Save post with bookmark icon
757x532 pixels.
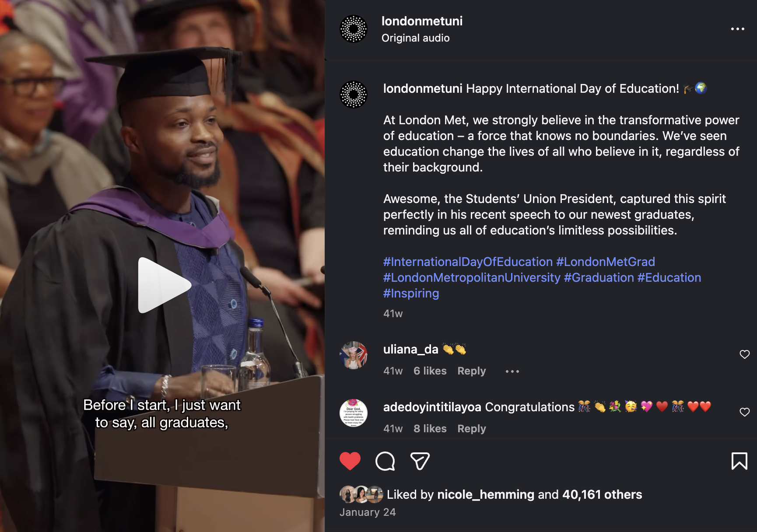(739, 461)
